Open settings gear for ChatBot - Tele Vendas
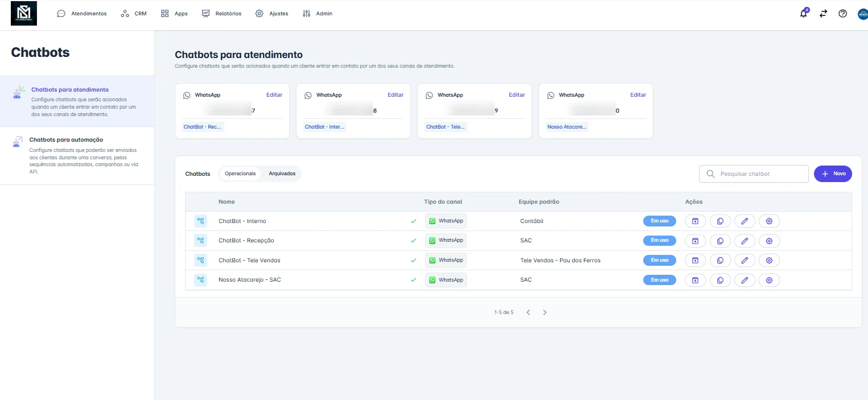The width and height of the screenshot is (868, 400). point(769,261)
